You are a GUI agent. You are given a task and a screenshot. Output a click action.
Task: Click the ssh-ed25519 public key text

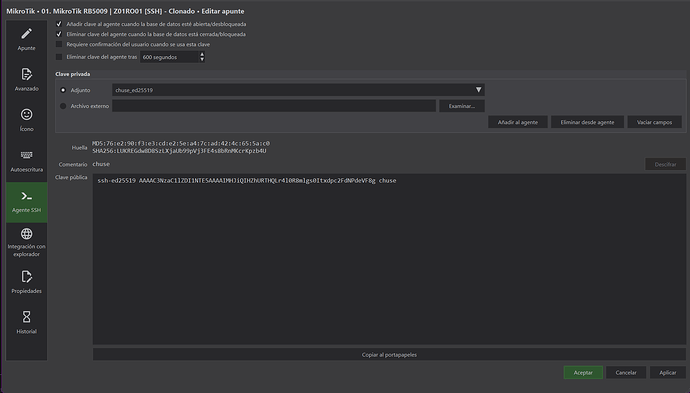[x=247, y=181]
